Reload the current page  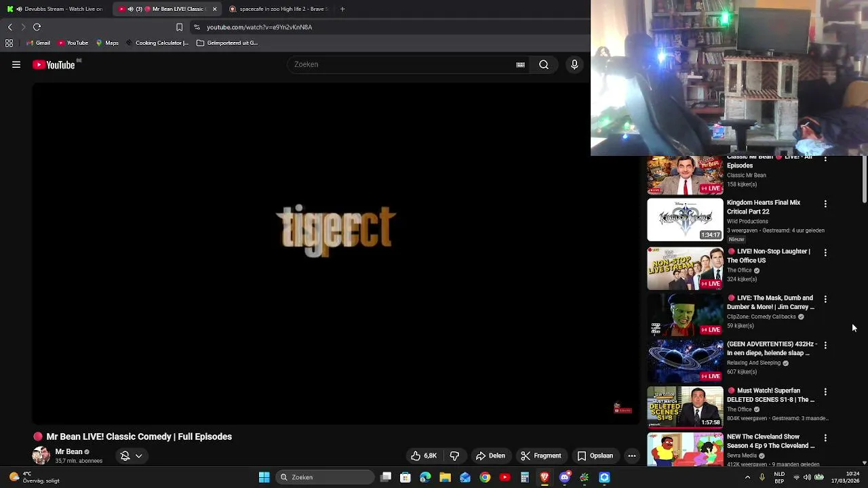(37, 27)
